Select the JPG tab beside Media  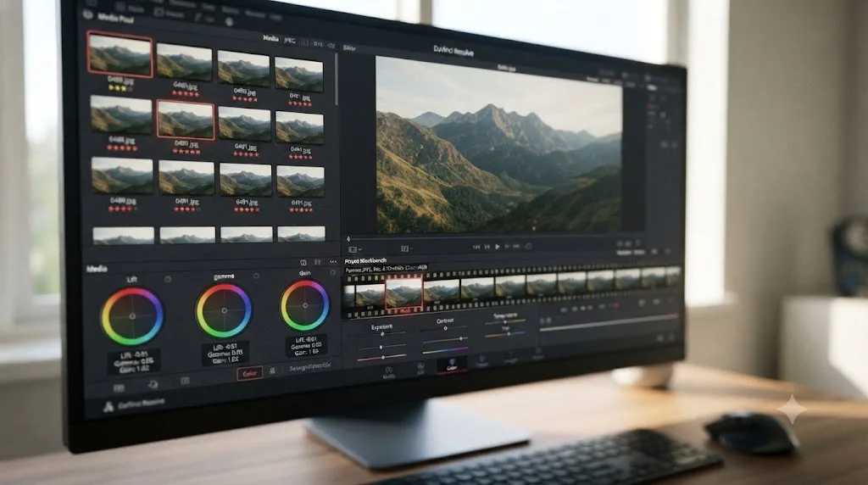[290, 40]
